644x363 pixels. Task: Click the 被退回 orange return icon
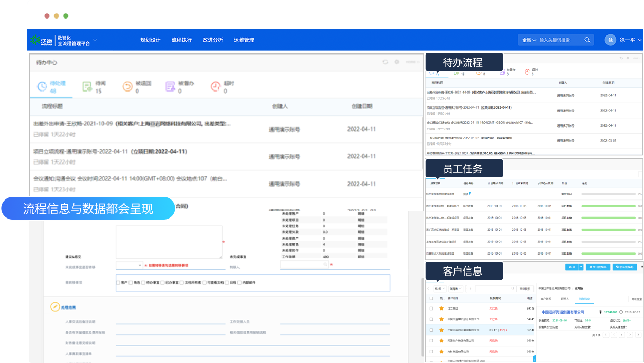click(x=127, y=87)
